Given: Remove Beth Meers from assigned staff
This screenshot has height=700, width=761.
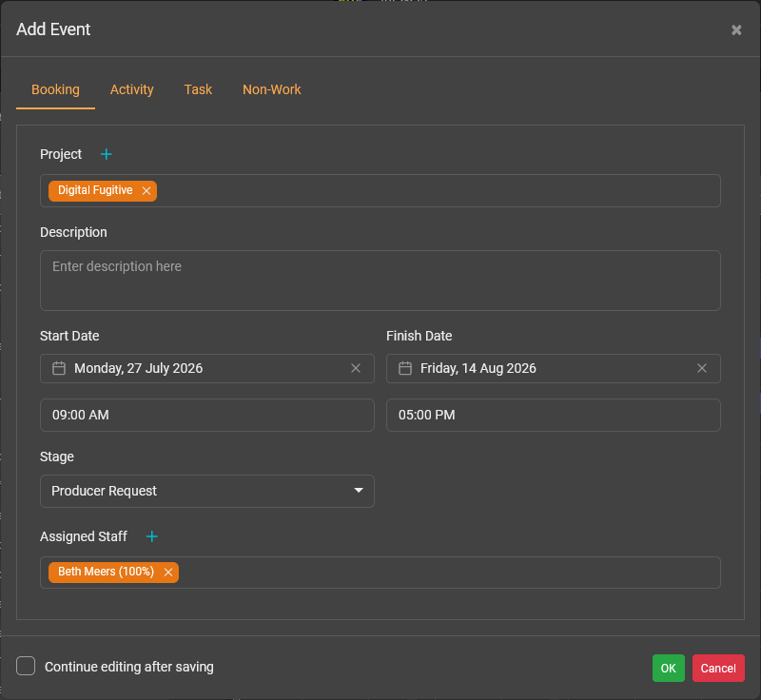Looking at the screenshot, I should pos(168,573).
